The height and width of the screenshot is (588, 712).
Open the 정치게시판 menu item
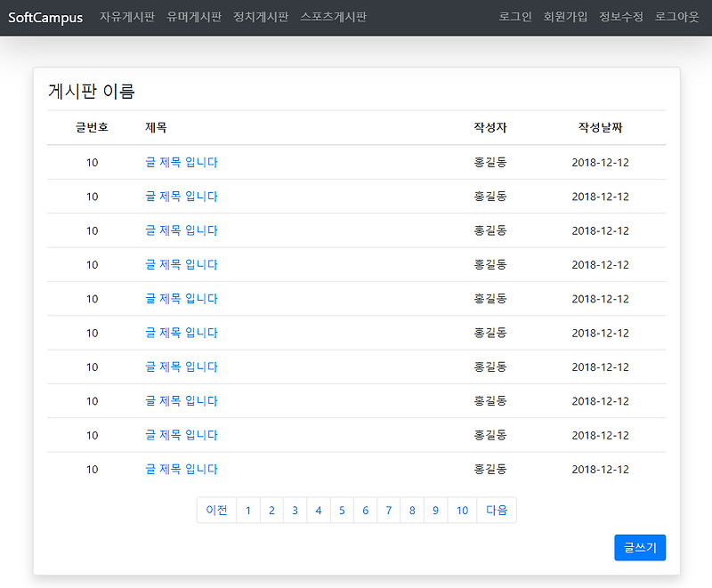(259, 16)
